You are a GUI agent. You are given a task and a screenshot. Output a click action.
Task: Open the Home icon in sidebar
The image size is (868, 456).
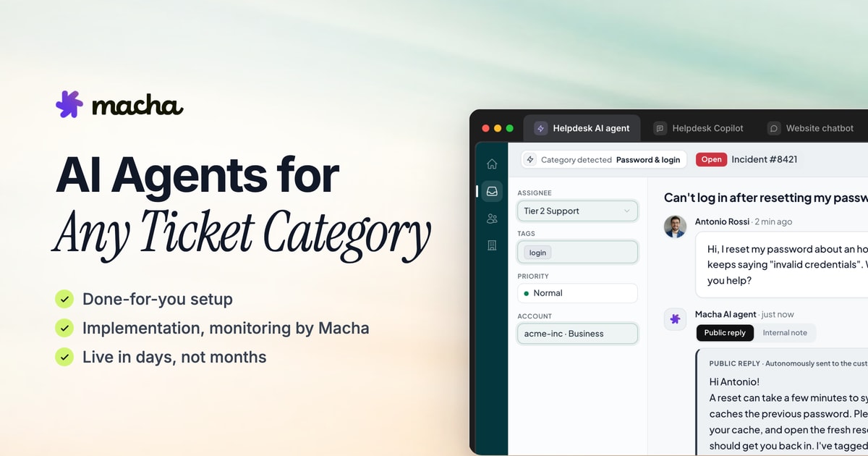click(x=492, y=164)
